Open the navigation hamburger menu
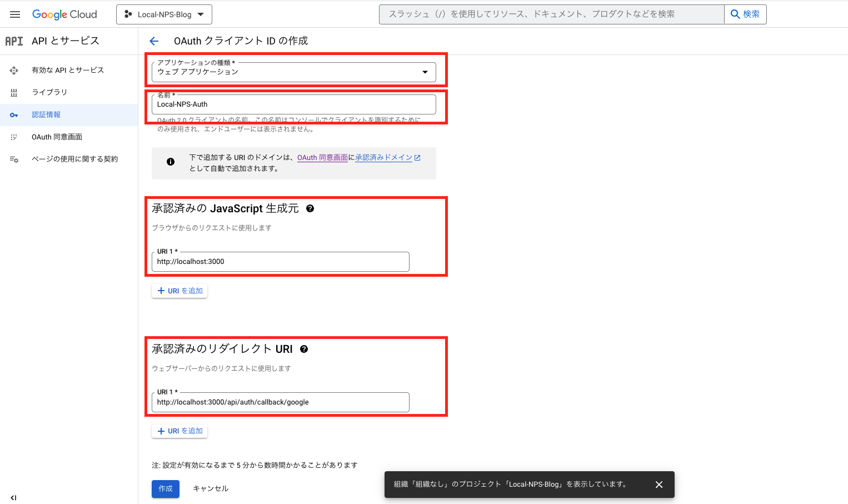The height and width of the screenshot is (504, 848). tap(14, 14)
